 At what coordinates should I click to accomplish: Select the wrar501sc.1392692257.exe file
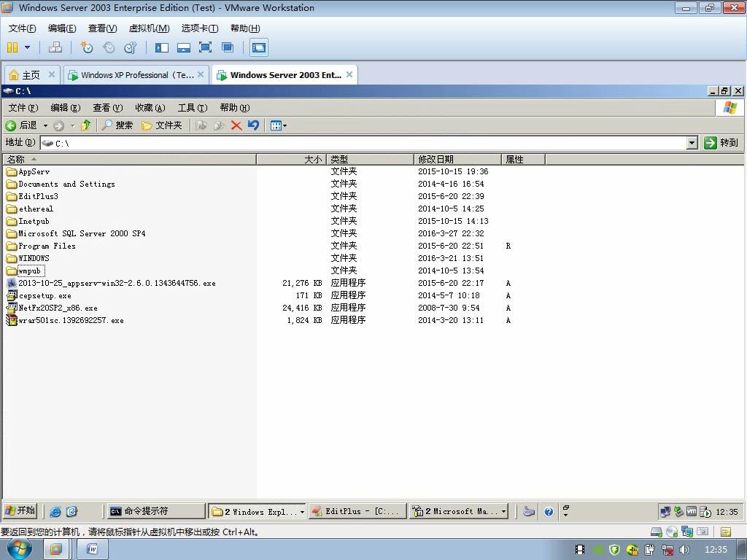click(x=65, y=321)
